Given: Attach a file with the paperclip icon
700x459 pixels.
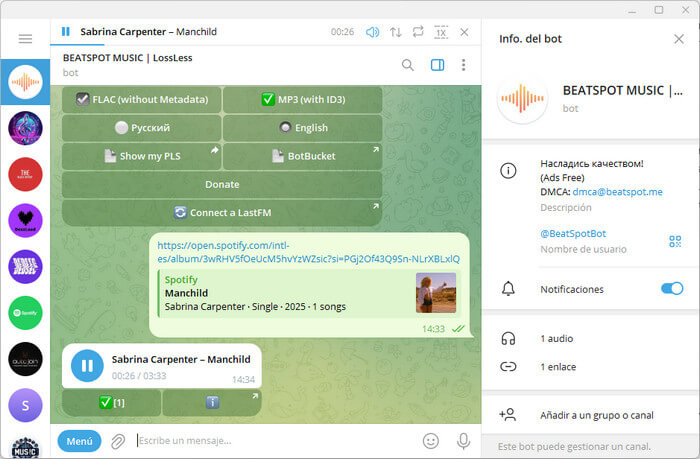Looking at the screenshot, I should click(x=118, y=441).
